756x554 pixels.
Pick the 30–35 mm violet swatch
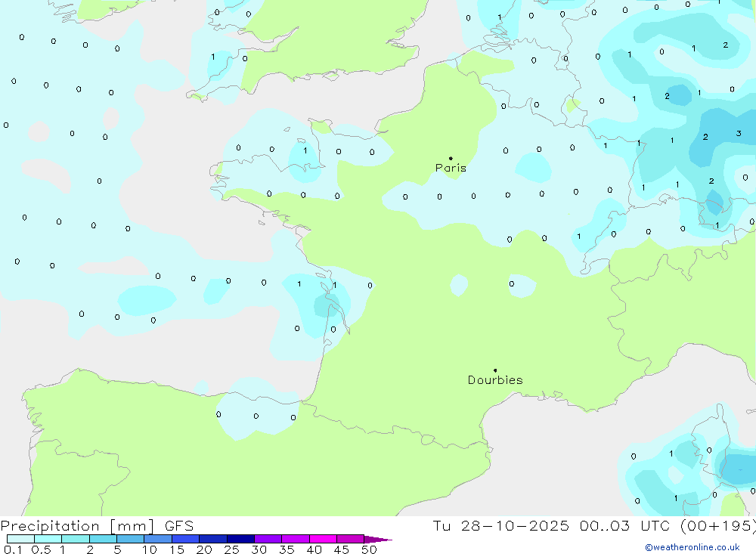coord(268,539)
